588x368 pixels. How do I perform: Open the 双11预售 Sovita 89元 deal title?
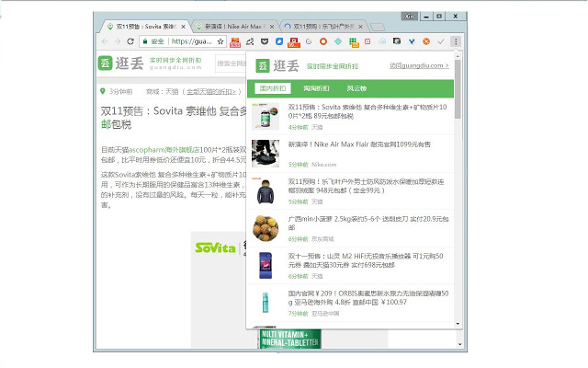pyautogui.click(x=367, y=111)
